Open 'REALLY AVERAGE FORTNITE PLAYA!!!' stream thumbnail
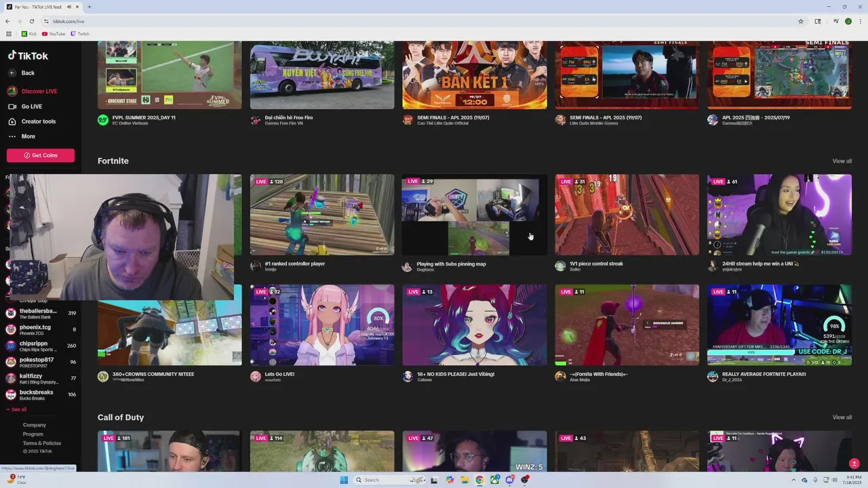868x488 pixels. pyautogui.click(x=779, y=325)
